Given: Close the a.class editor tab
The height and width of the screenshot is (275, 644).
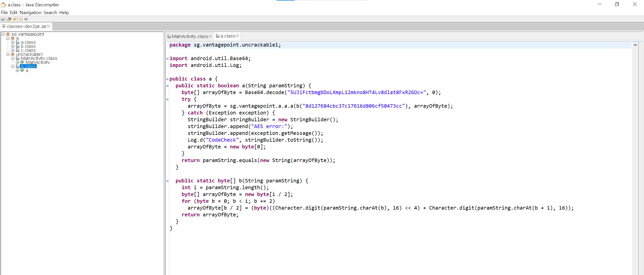Looking at the screenshot, I should coord(237,36).
